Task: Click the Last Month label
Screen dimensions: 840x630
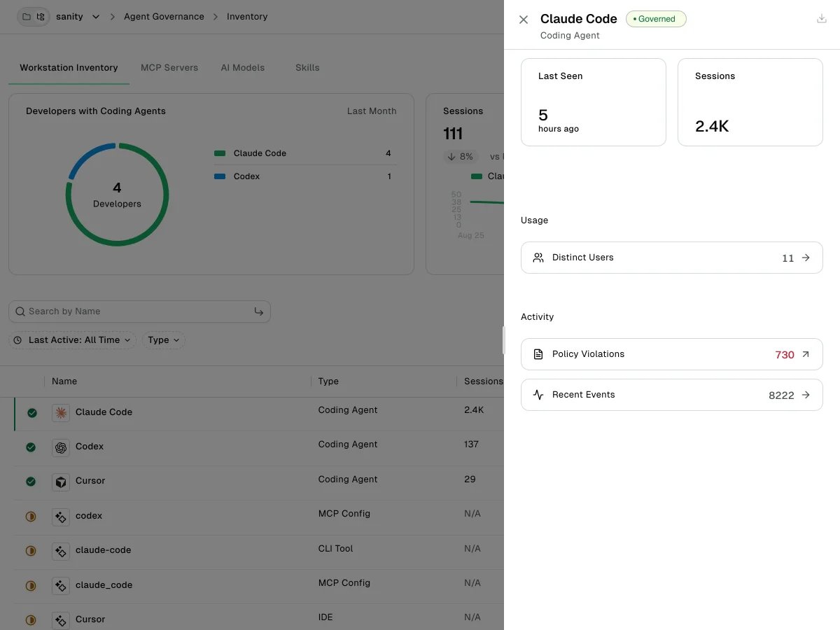Action: pos(372,111)
